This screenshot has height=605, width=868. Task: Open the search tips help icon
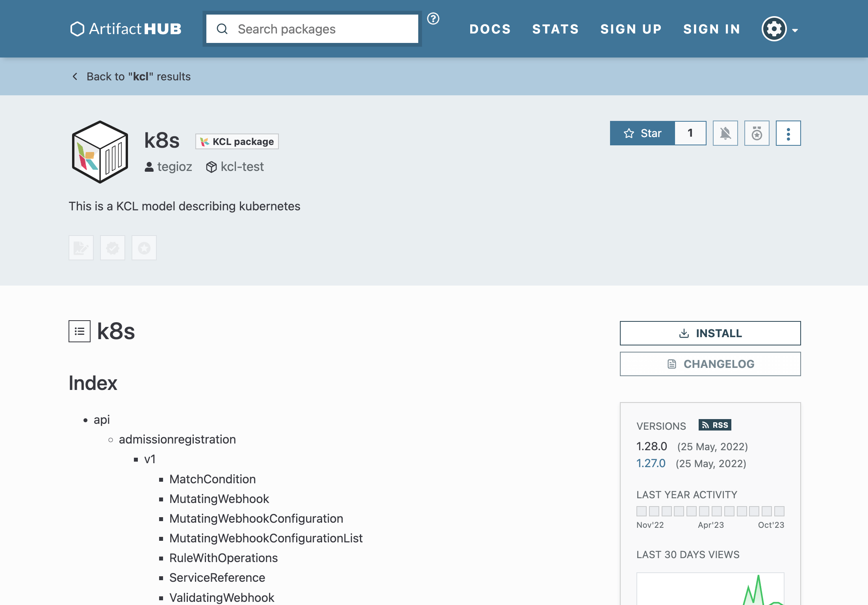tap(433, 19)
